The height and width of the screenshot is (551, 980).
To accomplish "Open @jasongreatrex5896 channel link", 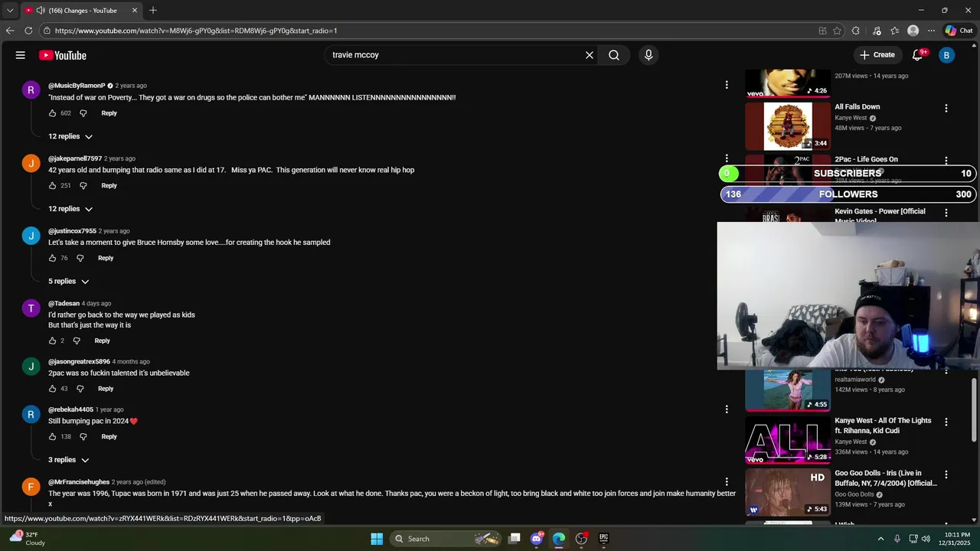I will (x=79, y=361).
